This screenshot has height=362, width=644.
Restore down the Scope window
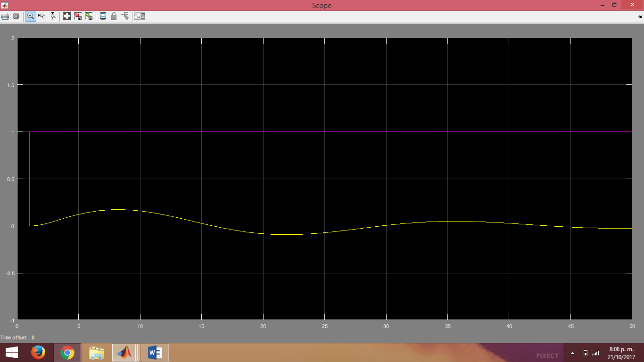[x=615, y=5]
